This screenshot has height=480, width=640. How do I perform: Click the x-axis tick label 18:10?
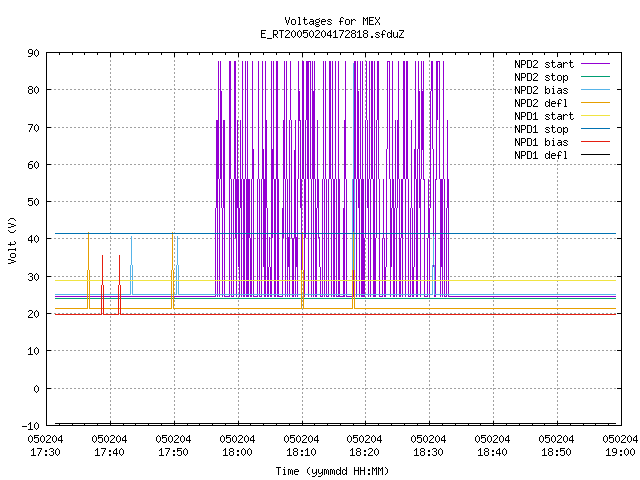click(x=301, y=453)
